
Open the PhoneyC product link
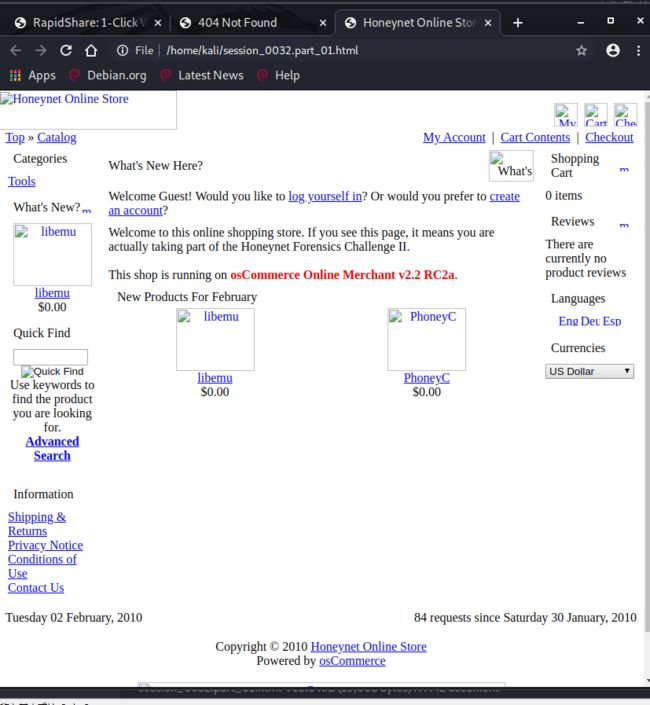click(x=427, y=378)
